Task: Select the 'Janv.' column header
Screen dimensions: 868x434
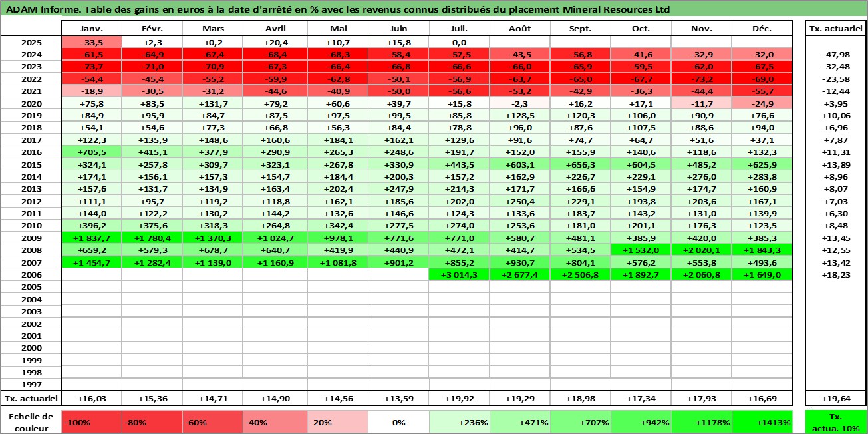Action: click(91, 29)
